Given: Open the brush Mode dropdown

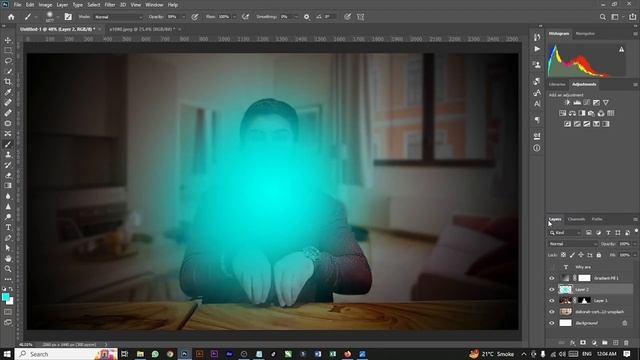Looking at the screenshot, I should [118, 17].
